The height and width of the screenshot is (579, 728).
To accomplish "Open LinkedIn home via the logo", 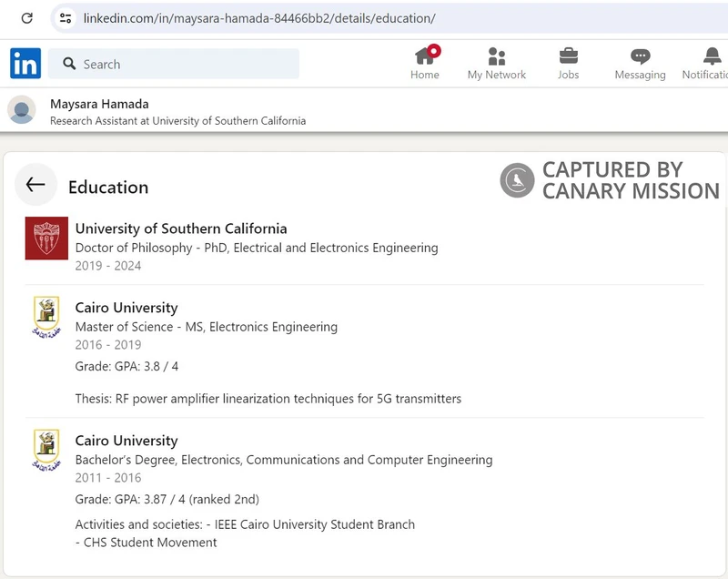I will tap(25, 63).
